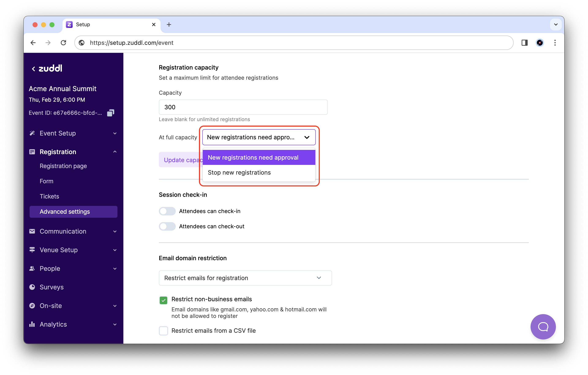Copy the Event ID to clipboard
Viewport: 588px width, 375px height.
[x=110, y=113]
